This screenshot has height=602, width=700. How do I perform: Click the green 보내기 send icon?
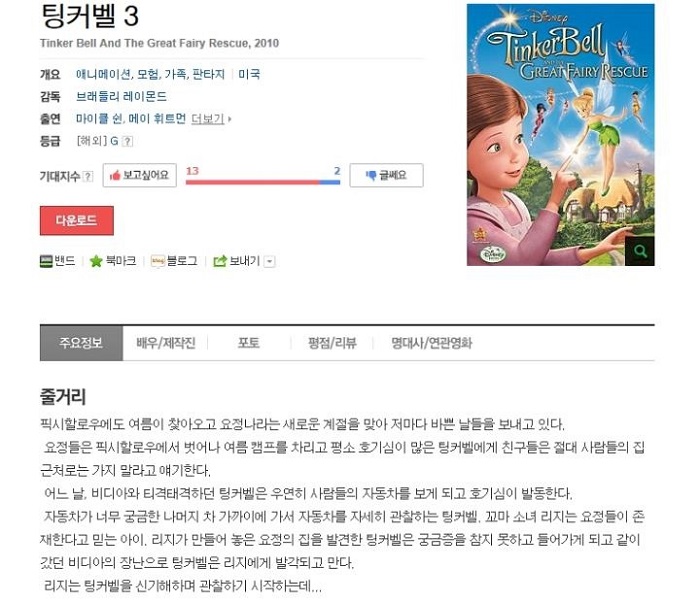(x=220, y=261)
